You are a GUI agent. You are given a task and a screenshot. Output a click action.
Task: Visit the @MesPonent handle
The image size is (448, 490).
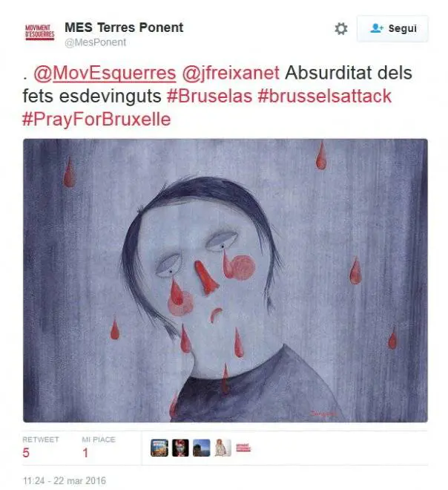pyautogui.click(x=95, y=42)
